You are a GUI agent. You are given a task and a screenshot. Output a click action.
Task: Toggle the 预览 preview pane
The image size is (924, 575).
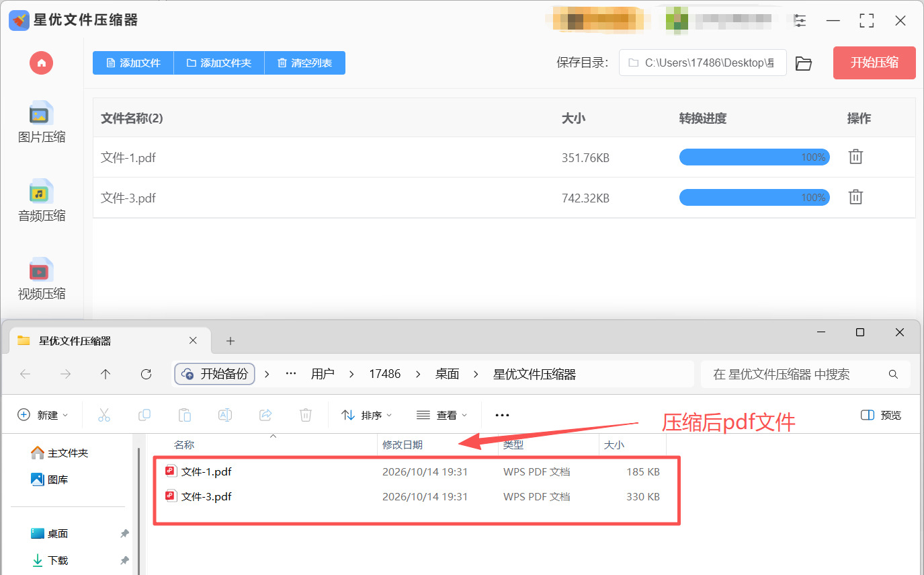tap(881, 415)
